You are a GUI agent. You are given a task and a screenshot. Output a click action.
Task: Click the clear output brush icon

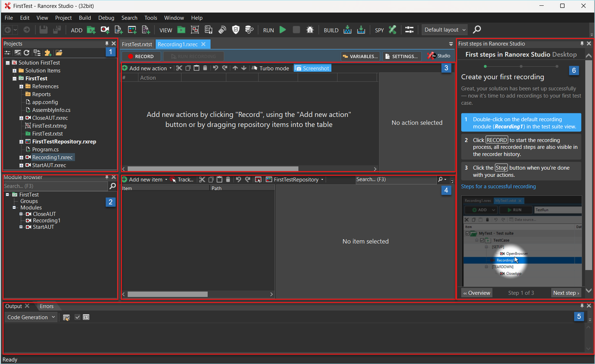[x=66, y=317]
